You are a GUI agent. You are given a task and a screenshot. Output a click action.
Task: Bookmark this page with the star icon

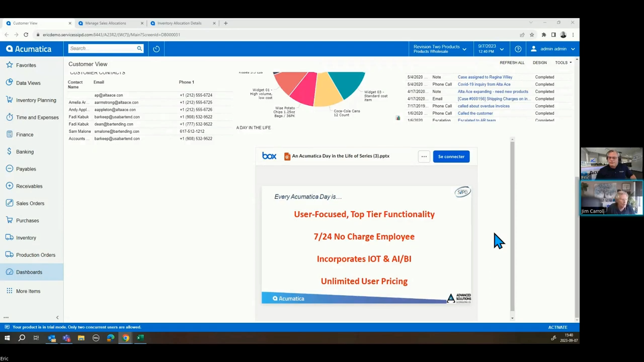532,35
